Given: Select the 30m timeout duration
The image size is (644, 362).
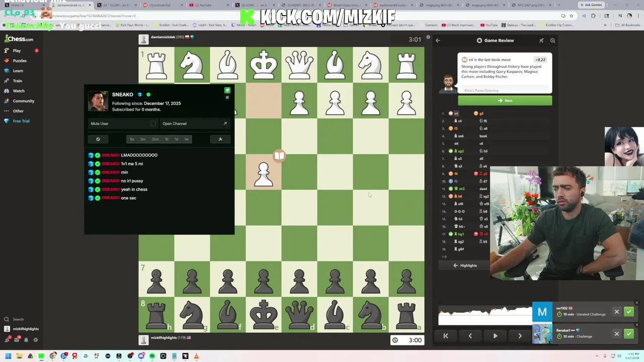Looking at the screenshot, I should pos(155,139).
